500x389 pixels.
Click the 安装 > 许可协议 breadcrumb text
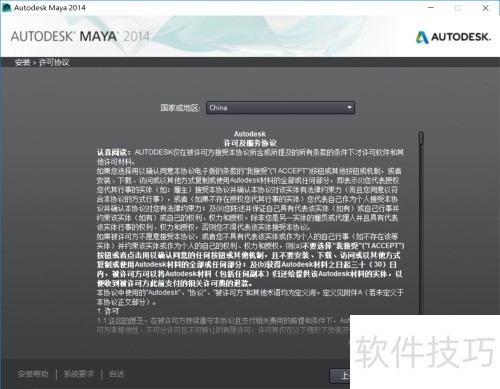42,62
